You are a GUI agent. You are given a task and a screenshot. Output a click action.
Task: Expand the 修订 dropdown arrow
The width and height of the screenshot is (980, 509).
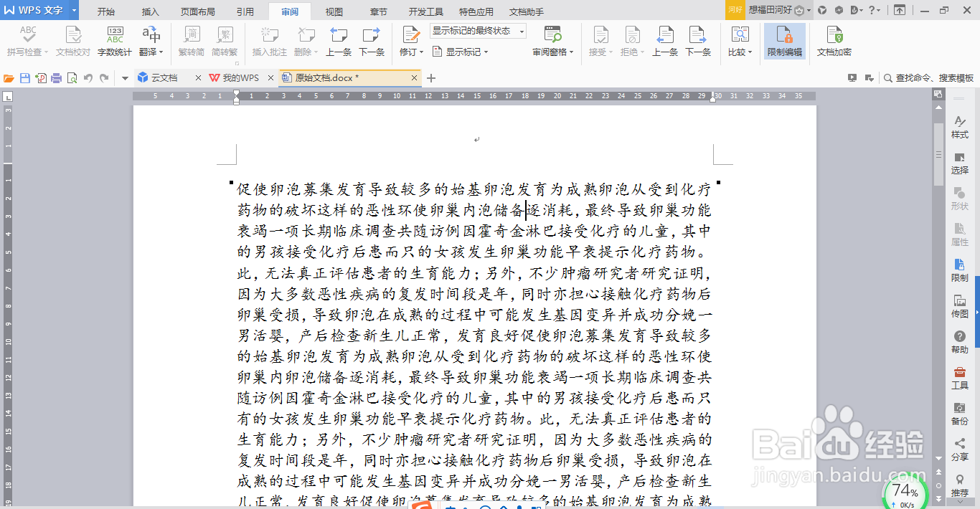[x=422, y=52]
